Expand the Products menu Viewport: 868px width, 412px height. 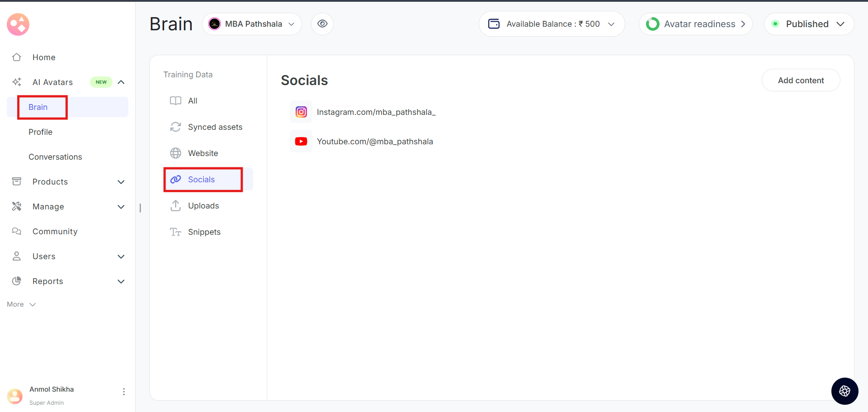click(121, 182)
